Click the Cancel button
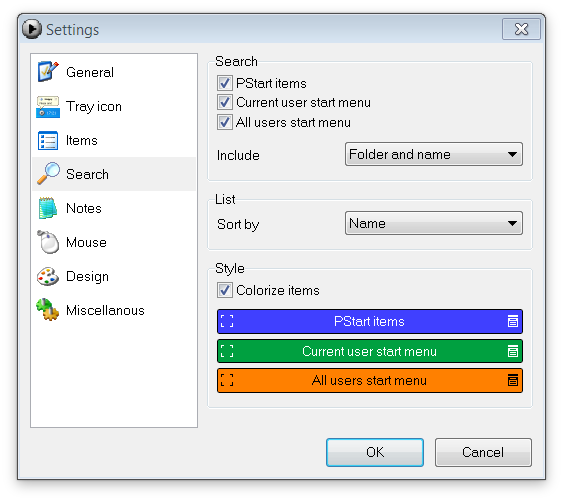Screen dimensions: 563x501 point(483,452)
